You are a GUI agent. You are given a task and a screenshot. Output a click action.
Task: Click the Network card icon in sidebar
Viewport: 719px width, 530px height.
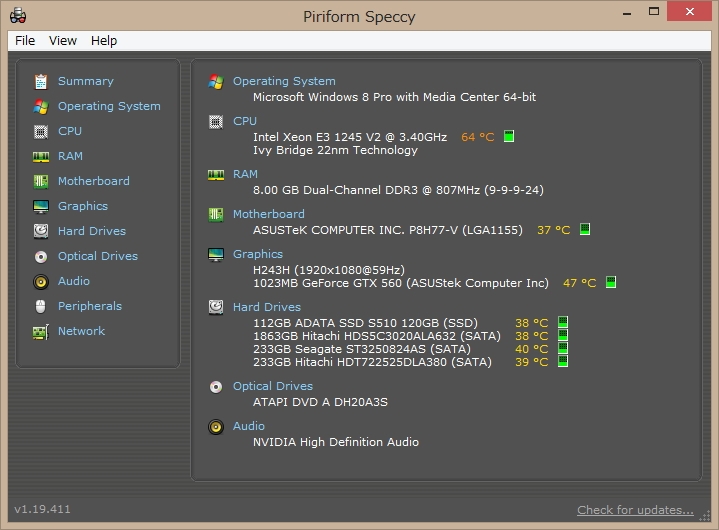pos(41,331)
